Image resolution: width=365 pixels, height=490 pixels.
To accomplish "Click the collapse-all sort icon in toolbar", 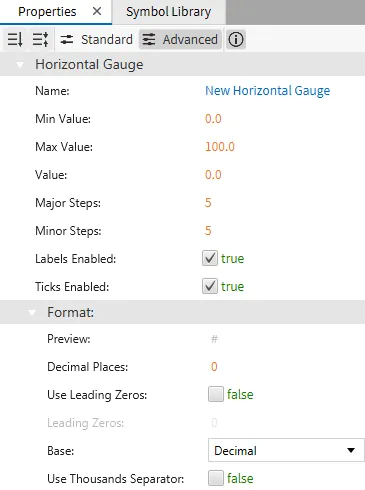I will (15, 39).
